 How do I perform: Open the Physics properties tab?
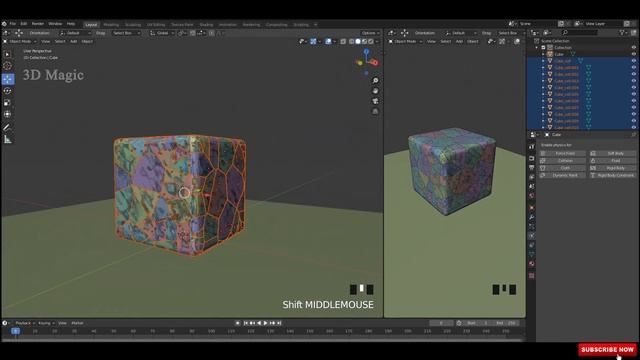[x=531, y=236]
